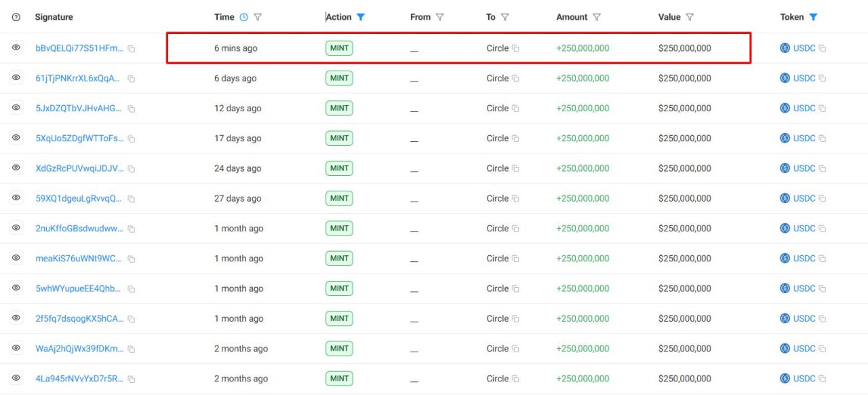View details eye icon for 59XQ1dgeuLgRvvqQ row
The image size is (868, 395).
pos(16,197)
